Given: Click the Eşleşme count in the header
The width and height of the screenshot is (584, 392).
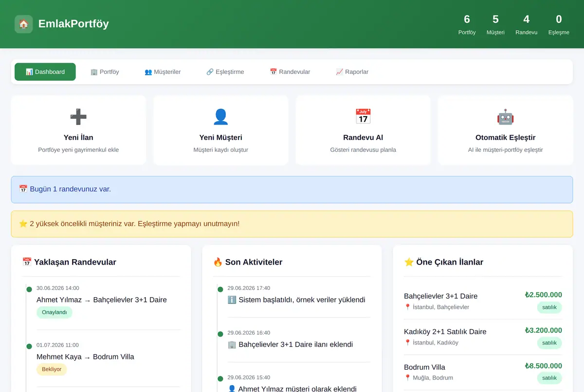Looking at the screenshot, I should (x=559, y=24).
